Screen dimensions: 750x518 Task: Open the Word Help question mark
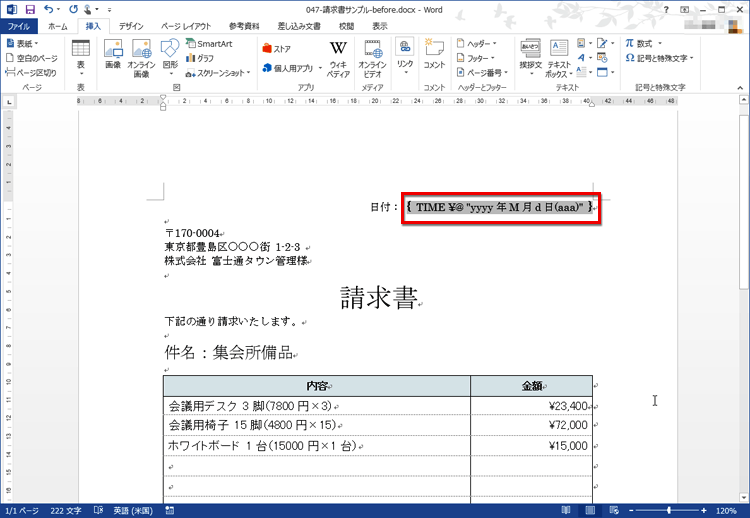tap(666, 10)
